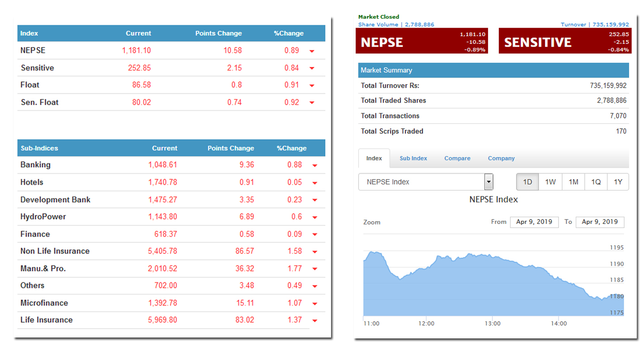Click the down arrow in Microfinance row
The height and width of the screenshot is (347, 644).
point(315,304)
